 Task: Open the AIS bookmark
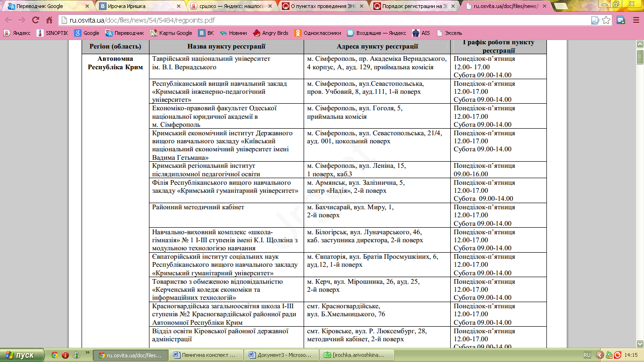point(421,33)
